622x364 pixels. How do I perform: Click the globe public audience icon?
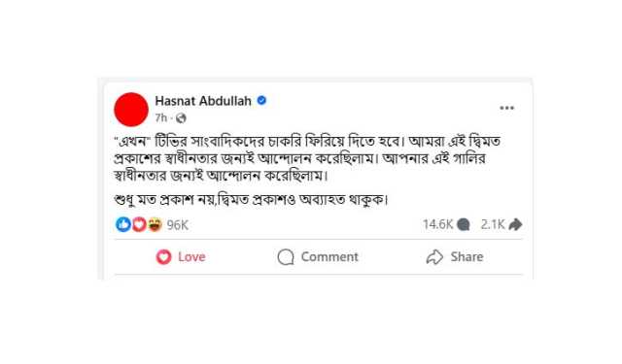coord(181,118)
